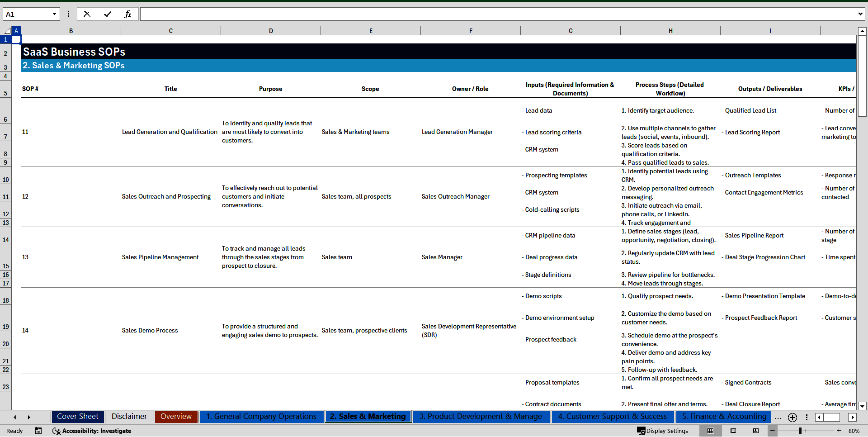This screenshot has height=437, width=868.
Task: Open the Name Box dropdown arrow
Action: (54, 14)
